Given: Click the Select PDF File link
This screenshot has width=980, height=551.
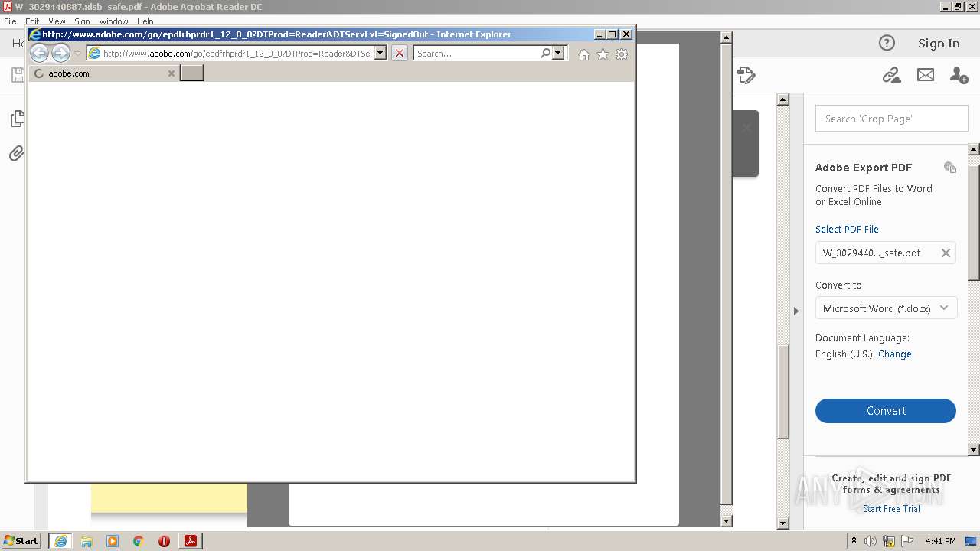Looking at the screenshot, I should [847, 229].
